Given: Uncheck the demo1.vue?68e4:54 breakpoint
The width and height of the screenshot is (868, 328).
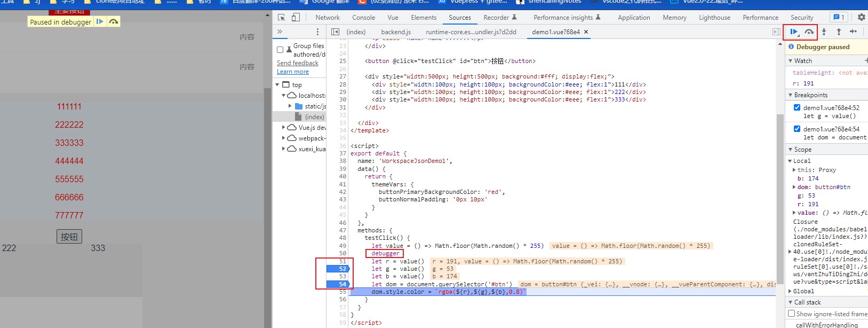Looking at the screenshot, I should pos(797,129).
